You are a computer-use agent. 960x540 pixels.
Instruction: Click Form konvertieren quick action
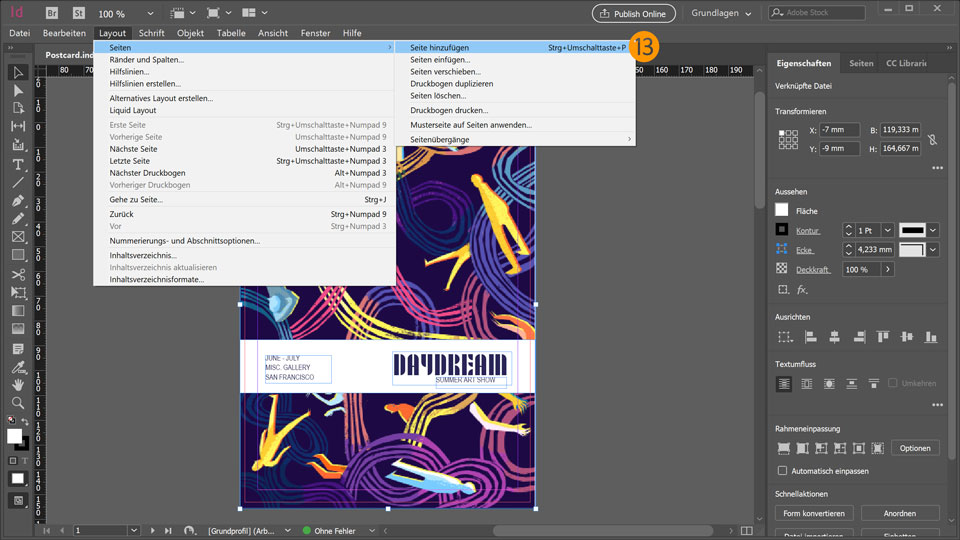814,513
